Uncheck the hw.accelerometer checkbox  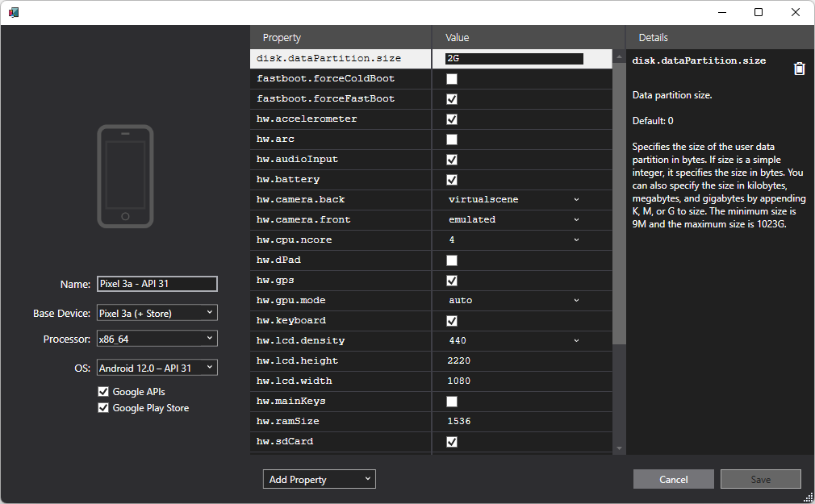click(452, 119)
